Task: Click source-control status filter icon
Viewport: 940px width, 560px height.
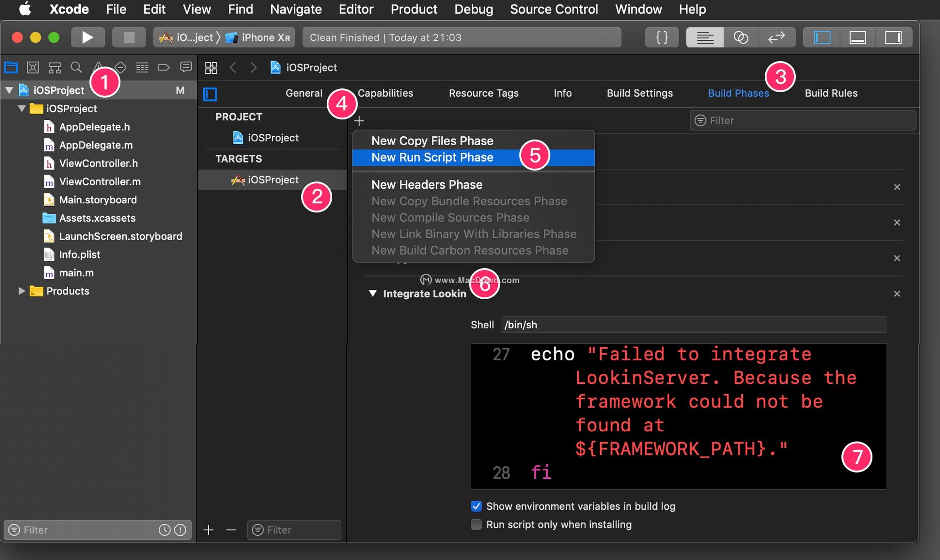Action: [x=180, y=530]
